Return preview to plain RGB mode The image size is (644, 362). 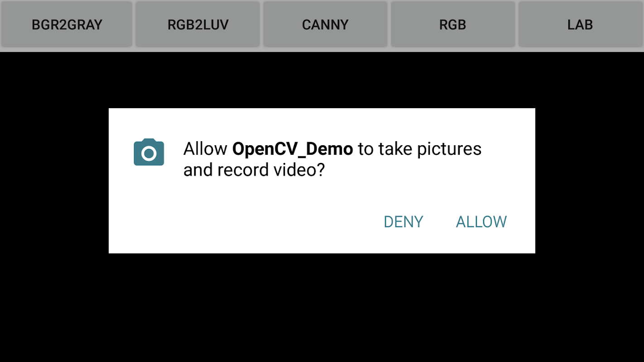[x=453, y=24]
